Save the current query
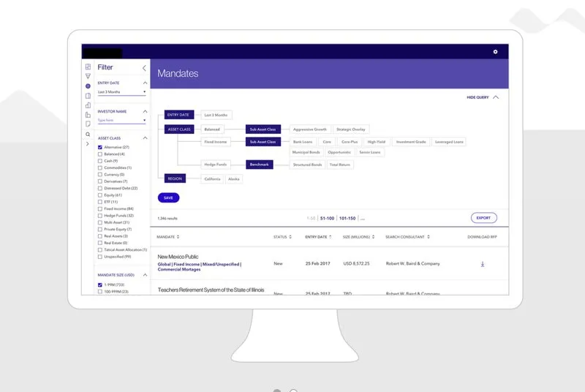 (x=169, y=197)
